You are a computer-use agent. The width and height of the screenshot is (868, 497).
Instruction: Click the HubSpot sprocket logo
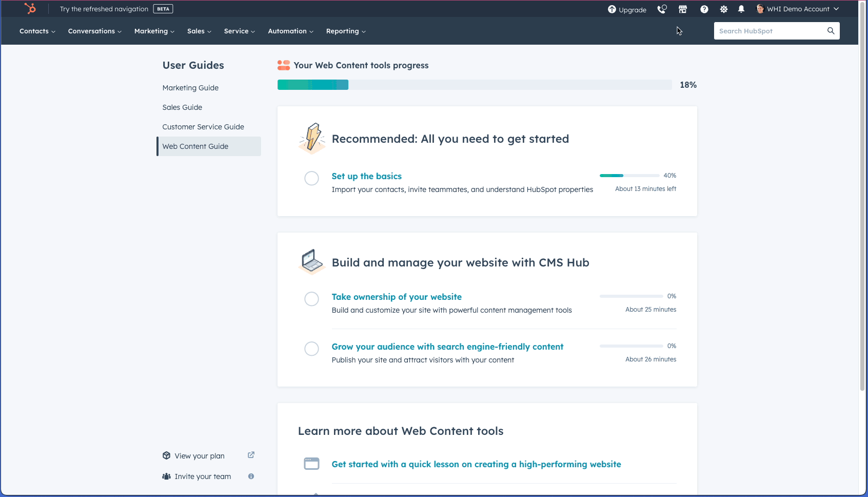(31, 8)
